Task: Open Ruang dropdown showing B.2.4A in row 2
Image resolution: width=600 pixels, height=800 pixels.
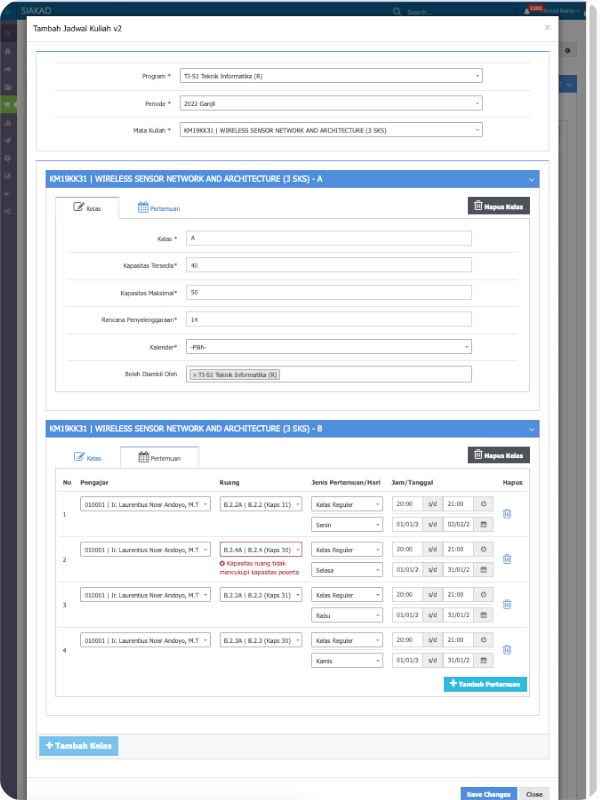Action: [260, 549]
